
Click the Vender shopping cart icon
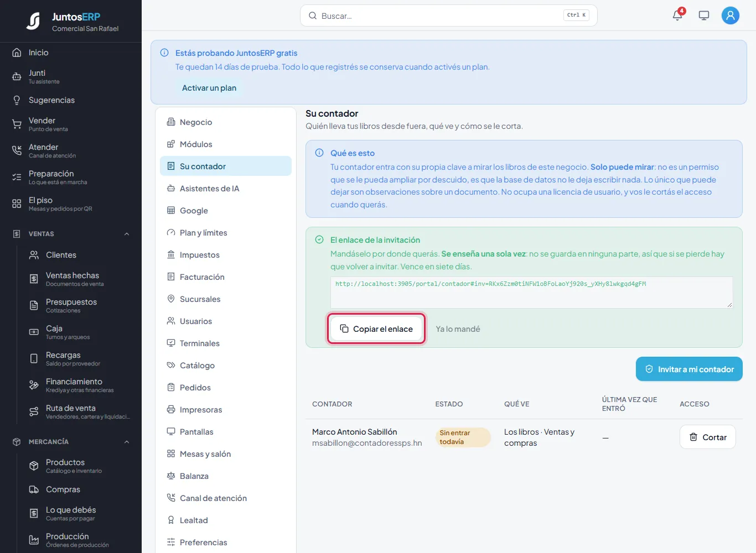coord(17,124)
